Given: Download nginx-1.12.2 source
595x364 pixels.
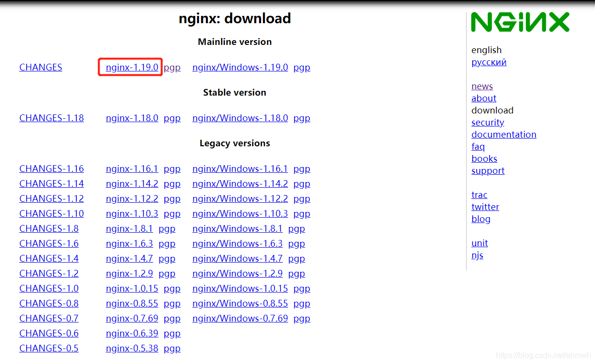Looking at the screenshot, I should pos(132,199).
